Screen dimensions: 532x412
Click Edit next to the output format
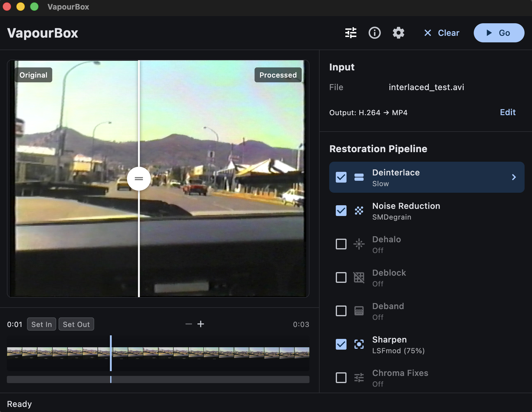(x=508, y=112)
